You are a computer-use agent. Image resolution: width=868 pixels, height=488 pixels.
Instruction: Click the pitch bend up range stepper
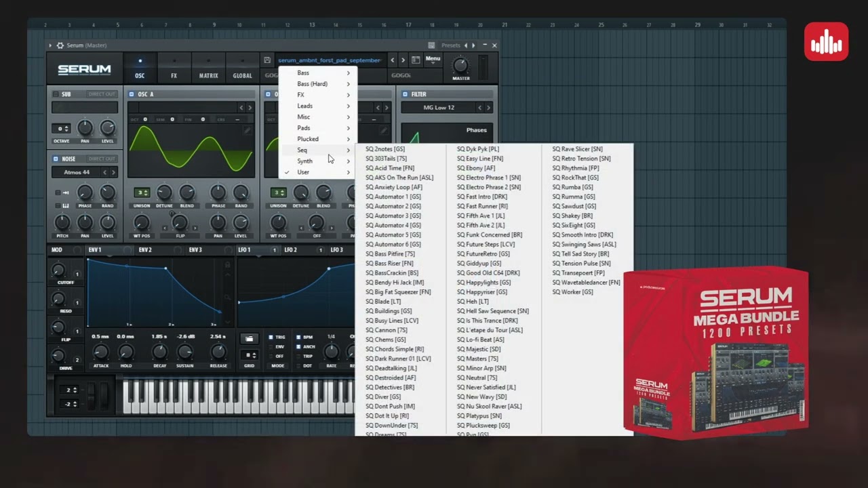pyautogui.click(x=71, y=390)
